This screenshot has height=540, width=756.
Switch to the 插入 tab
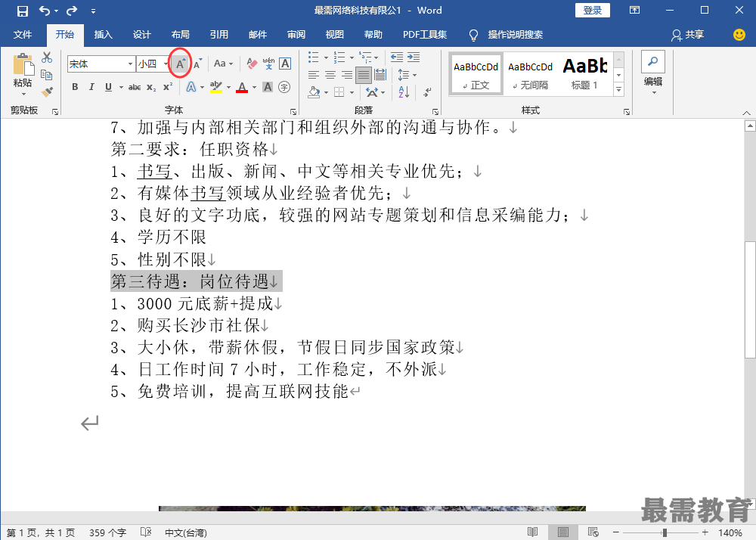(x=103, y=35)
